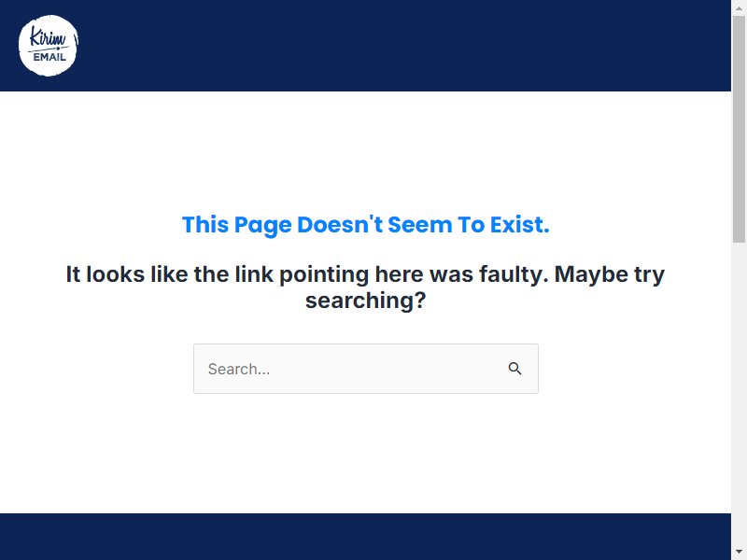
Task: Click the handwritten "Kirim" script in logo
Action: [x=48, y=36]
